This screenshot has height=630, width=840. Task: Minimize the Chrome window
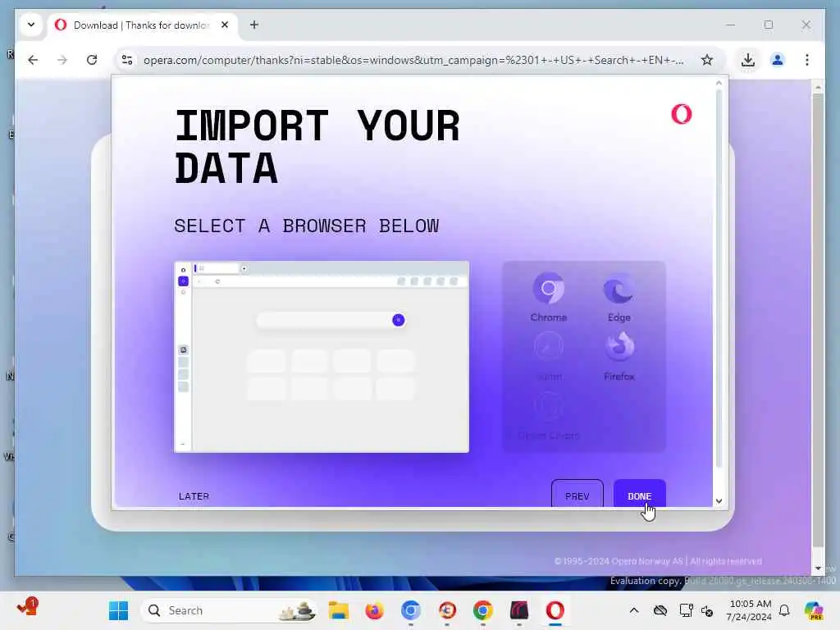(730, 25)
